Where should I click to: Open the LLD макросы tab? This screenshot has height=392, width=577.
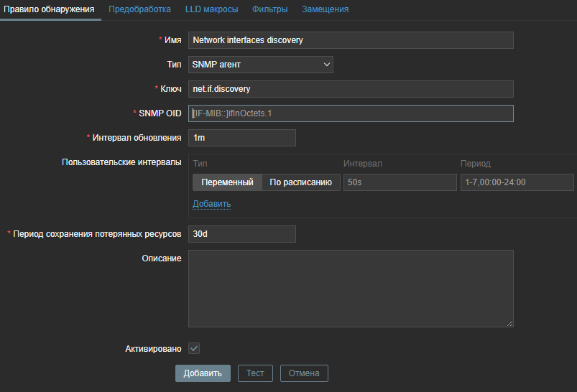pos(211,9)
